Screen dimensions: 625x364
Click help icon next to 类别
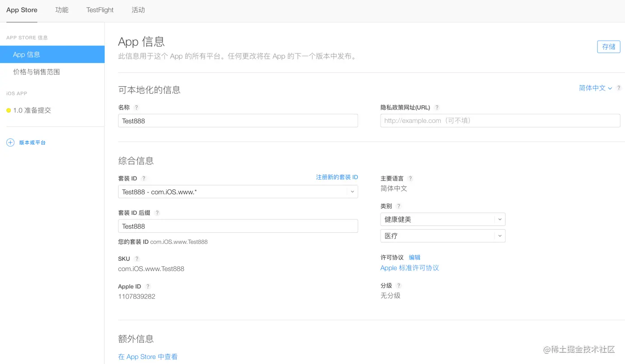click(x=399, y=206)
